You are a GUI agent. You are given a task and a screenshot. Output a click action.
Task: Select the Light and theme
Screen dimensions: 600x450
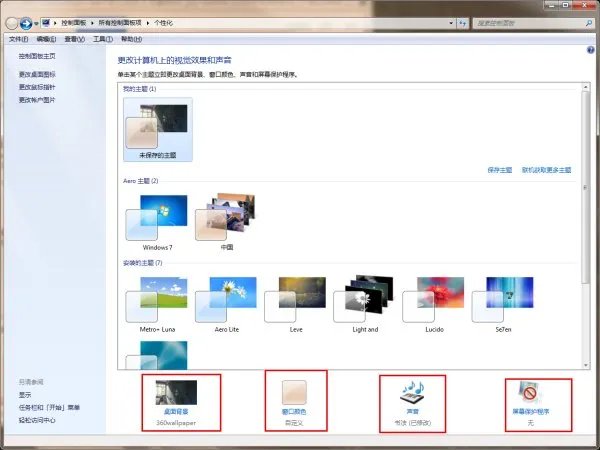pyautogui.click(x=365, y=304)
